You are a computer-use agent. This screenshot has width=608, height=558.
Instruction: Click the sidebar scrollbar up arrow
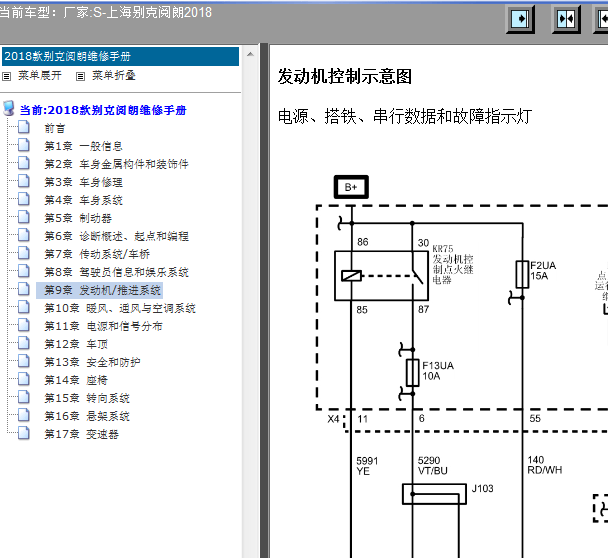pos(250,54)
